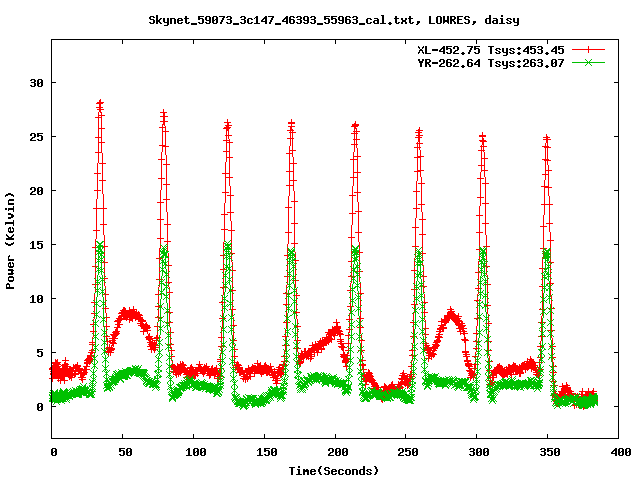Click y-axis tick label 10

click(x=36, y=299)
